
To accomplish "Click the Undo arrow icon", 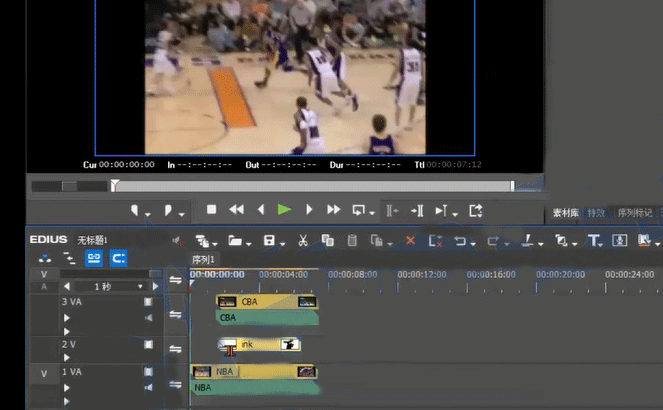I will pos(459,241).
